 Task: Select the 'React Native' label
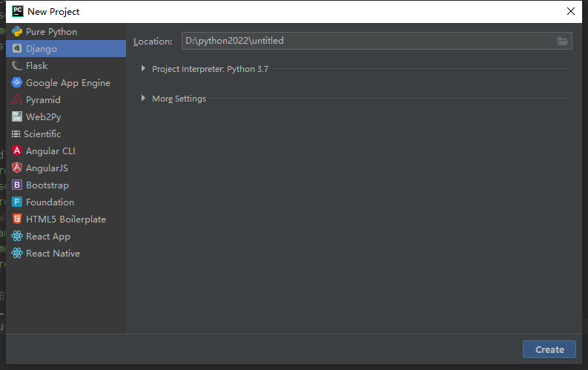(x=53, y=254)
